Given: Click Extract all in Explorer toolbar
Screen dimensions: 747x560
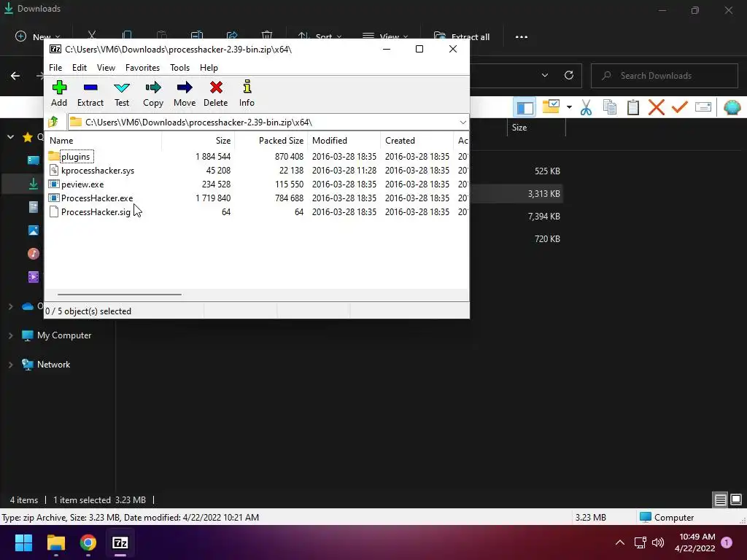Looking at the screenshot, I should point(462,36).
